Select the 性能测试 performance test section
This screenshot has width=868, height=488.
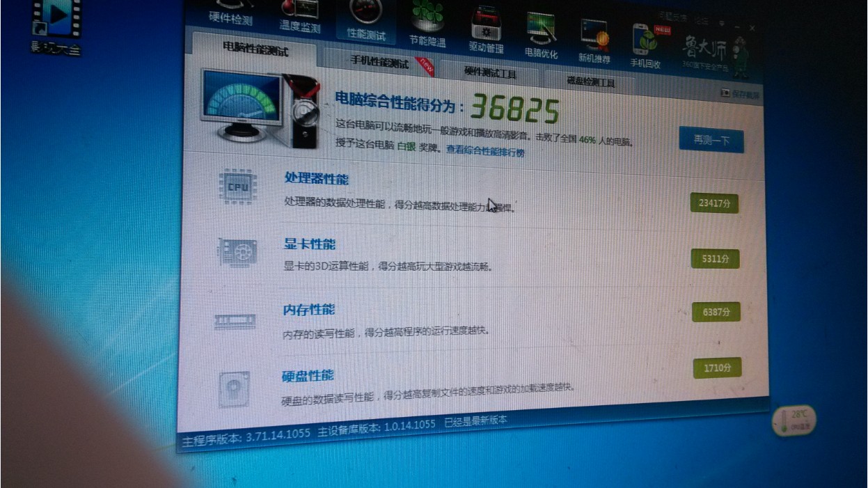pyautogui.click(x=366, y=21)
